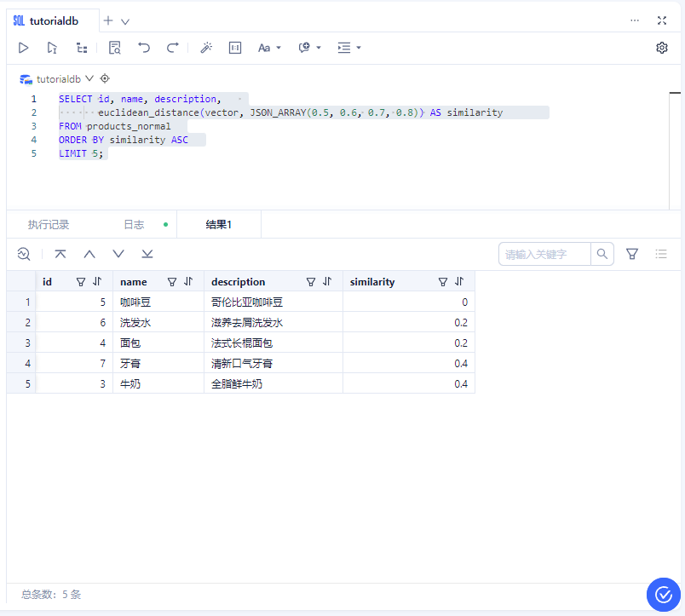
Task: Run the SQL query with the play icon
Action: tap(24, 48)
